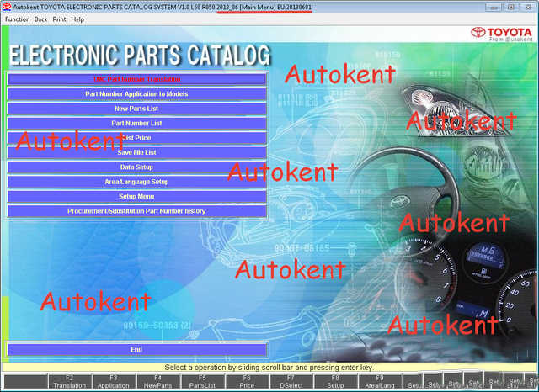Open the Print menu

point(59,19)
